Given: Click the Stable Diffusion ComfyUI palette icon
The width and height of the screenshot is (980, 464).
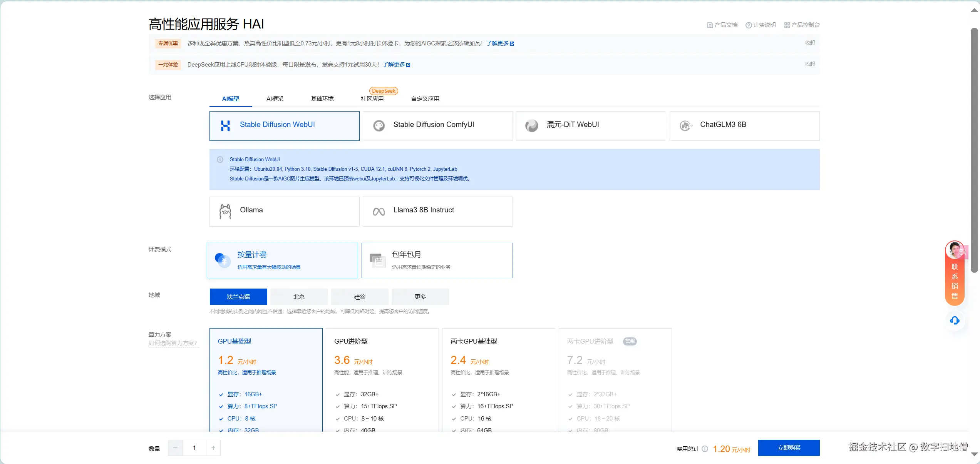Looking at the screenshot, I should (x=379, y=126).
